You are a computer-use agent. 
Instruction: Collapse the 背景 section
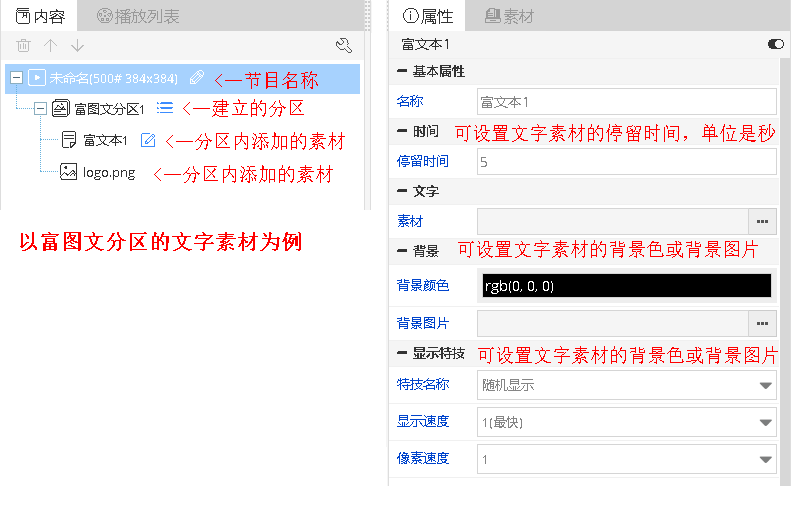tap(402, 251)
